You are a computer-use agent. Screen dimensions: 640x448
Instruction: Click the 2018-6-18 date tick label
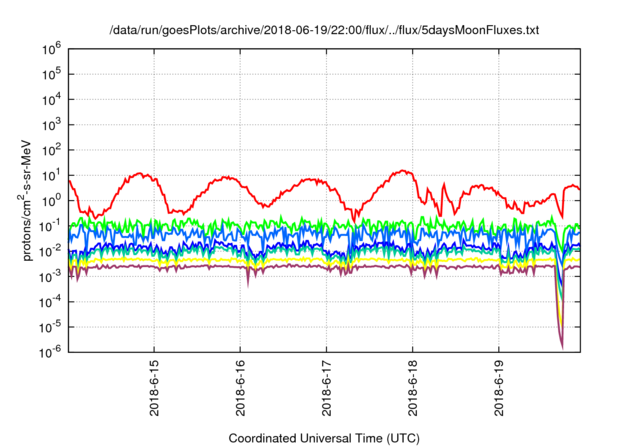click(x=413, y=388)
